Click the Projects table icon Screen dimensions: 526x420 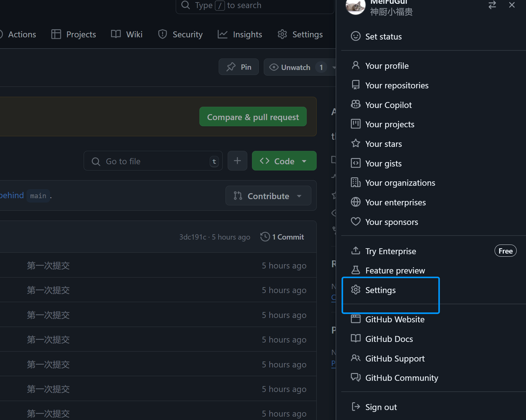tap(56, 34)
